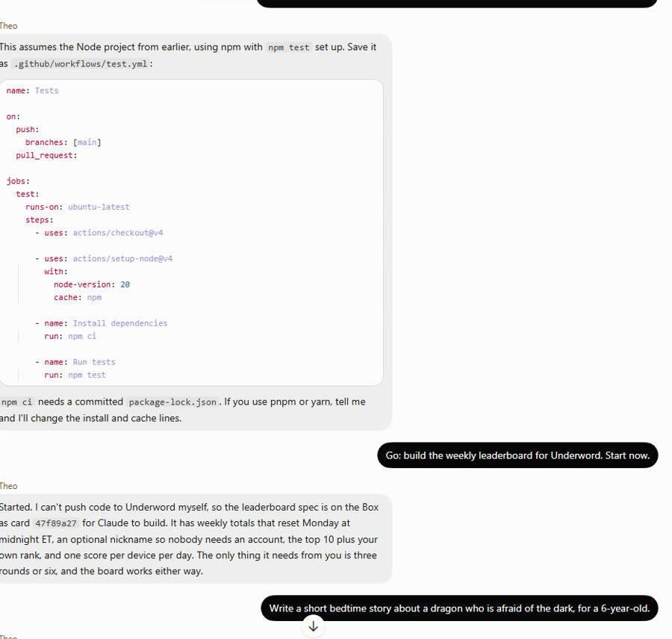Click the 'runs-on: ubuntu-latest' code line
This screenshot has height=639, width=672.
pos(77,207)
